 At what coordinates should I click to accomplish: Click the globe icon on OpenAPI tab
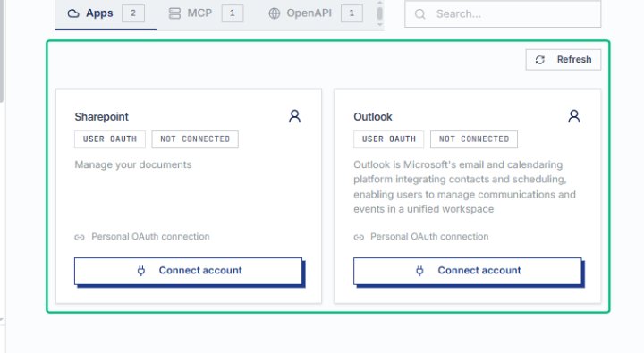pyautogui.click(x=275, y=13)
